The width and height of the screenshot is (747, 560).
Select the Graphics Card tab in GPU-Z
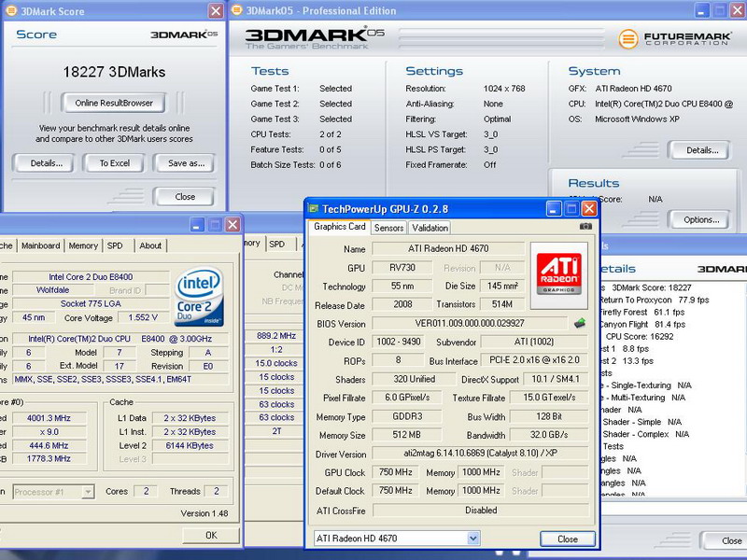pyautogui.click(x=340, y=227)
